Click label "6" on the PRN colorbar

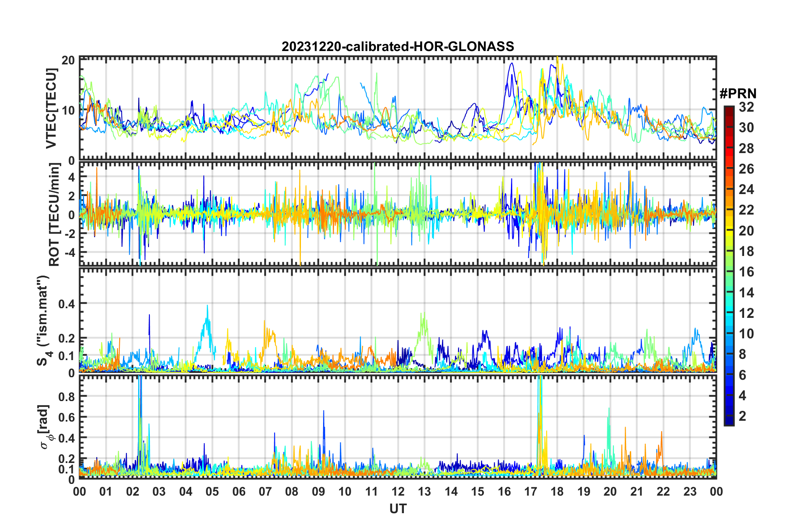742,375
